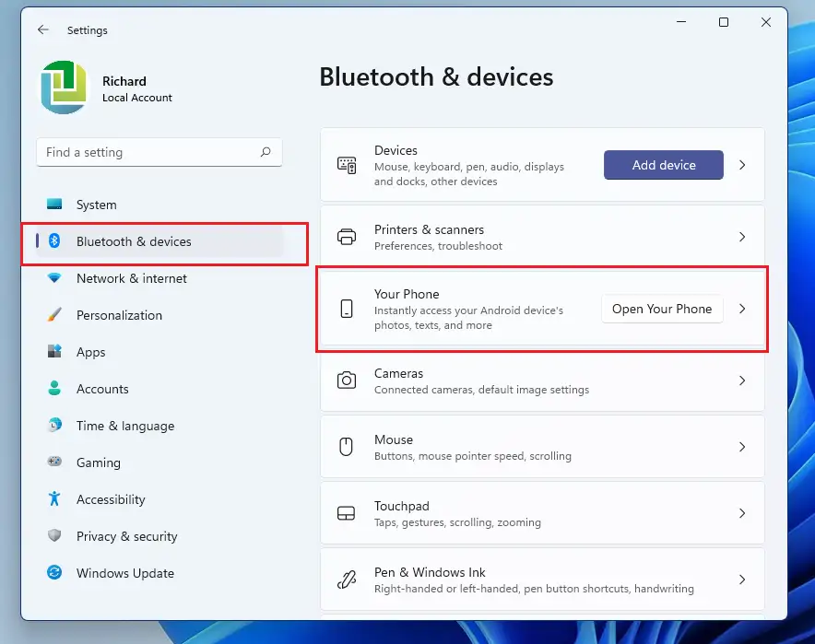Click the Devices keyboard icon
This screenshot has width=815, height=644.
[x=347, y=165]
